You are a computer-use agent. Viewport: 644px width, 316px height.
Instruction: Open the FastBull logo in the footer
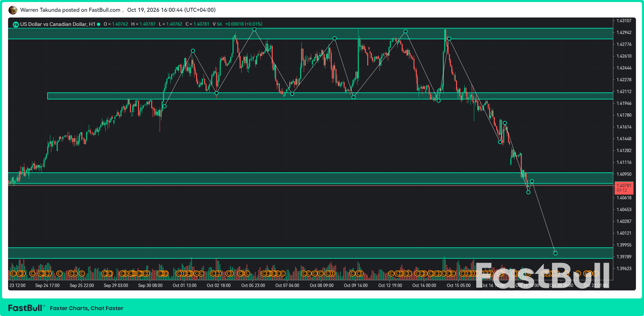(26, 308)
